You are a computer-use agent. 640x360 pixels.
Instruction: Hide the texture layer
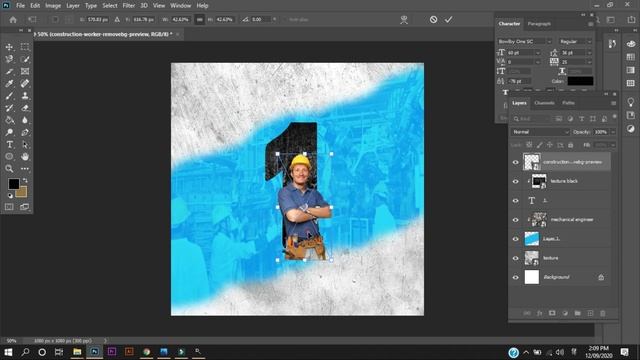(x=516, y=258)
